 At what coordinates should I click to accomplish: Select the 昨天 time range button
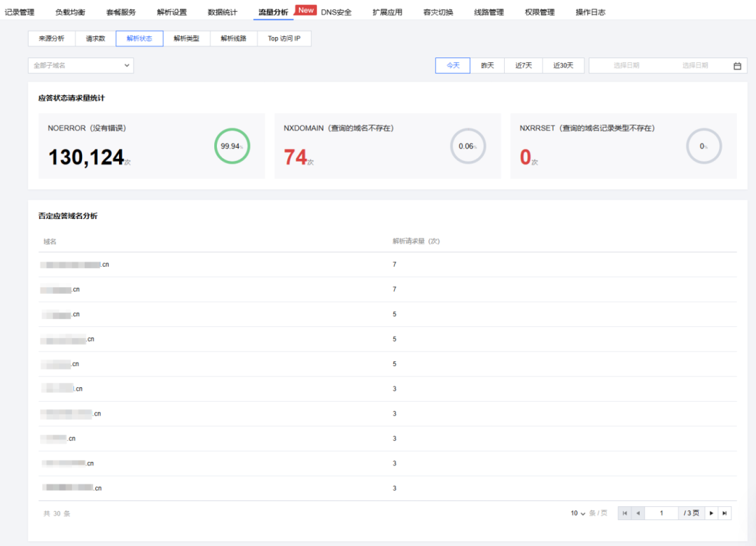tap(487, 66)
